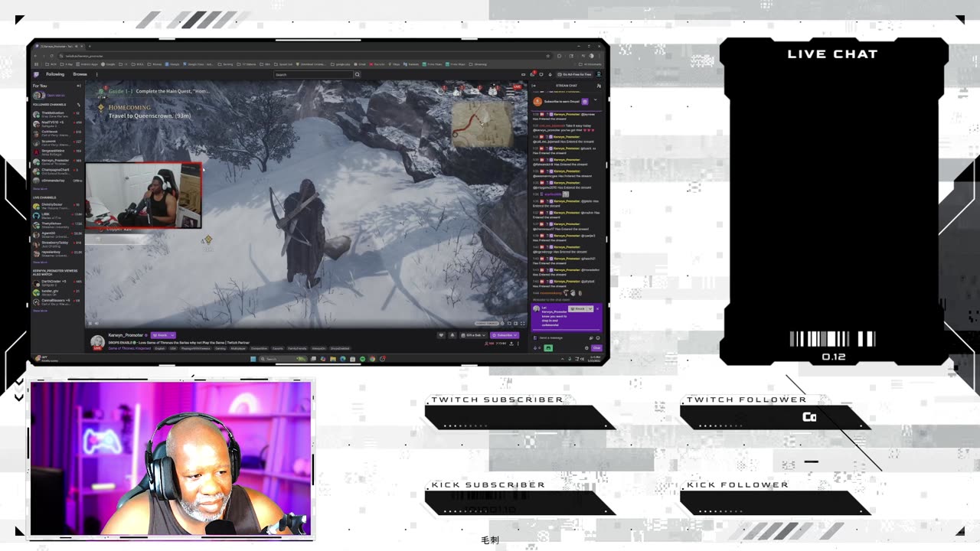Click the Spotify icon in the taskbar
Viewport: 980px width, 551px height.
(362, 358)
